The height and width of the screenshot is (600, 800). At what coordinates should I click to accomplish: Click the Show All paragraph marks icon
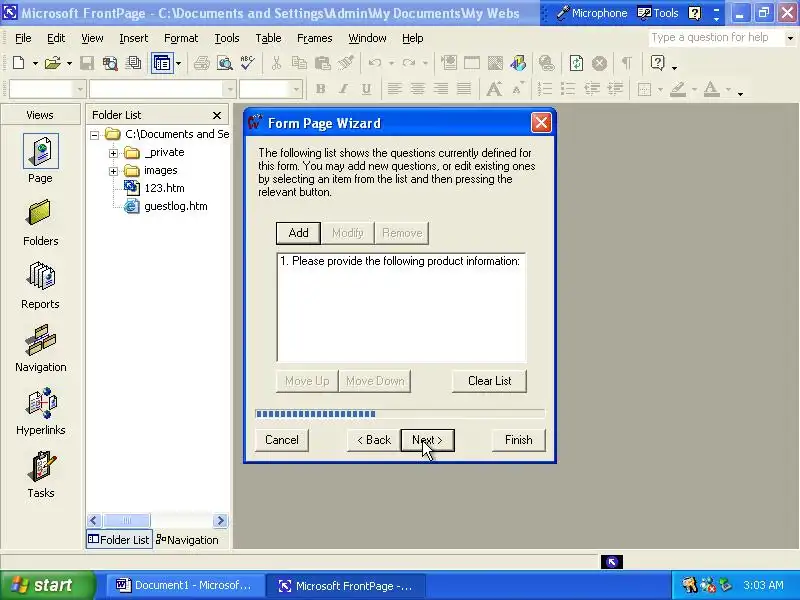tap(627, 63)
